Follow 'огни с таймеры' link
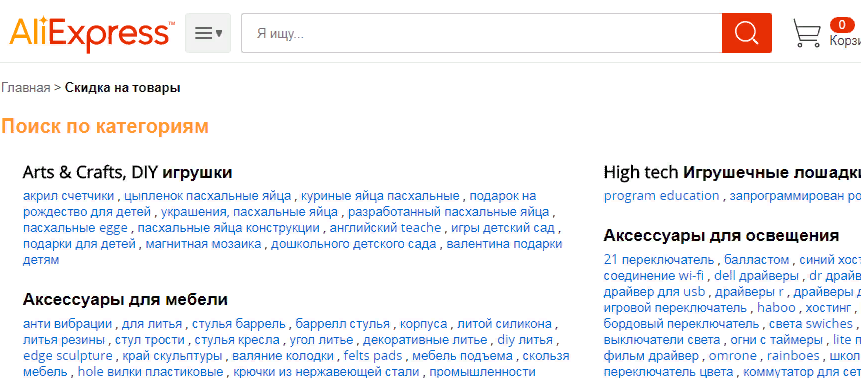 [776, 339]
